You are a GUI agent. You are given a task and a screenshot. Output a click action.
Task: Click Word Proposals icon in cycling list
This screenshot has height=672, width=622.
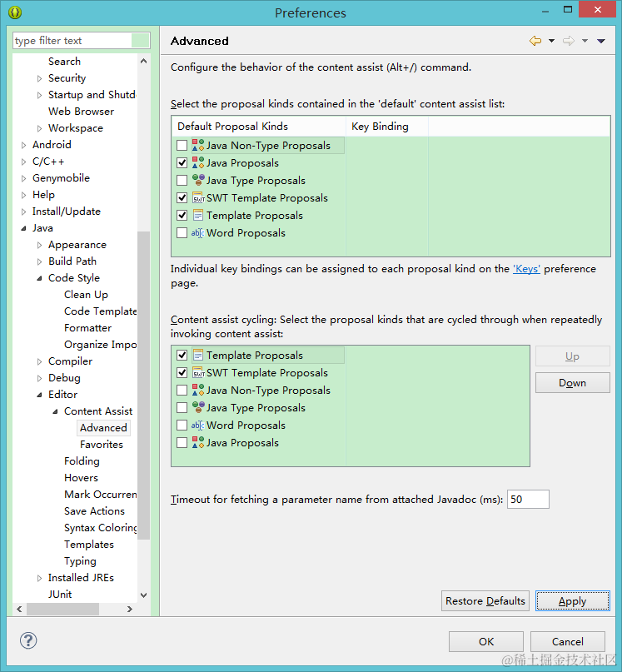197,426
